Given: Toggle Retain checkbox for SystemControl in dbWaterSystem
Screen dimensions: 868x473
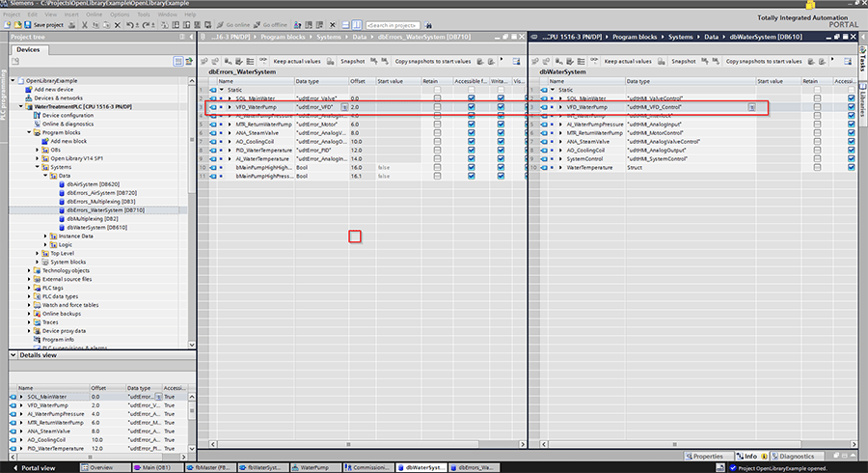Looking at the screenshot, I should 817,158.
